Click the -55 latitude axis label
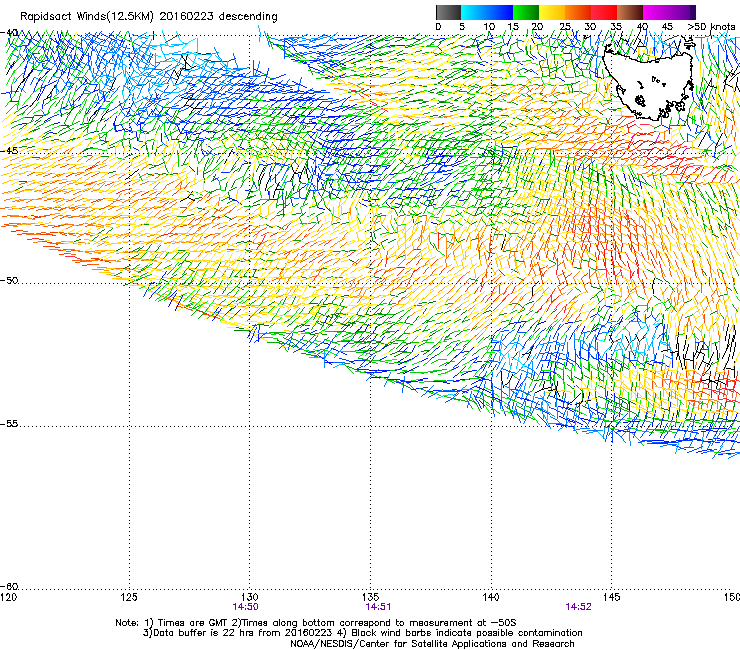This screenshot has height=650, width=740. (9, 423)
